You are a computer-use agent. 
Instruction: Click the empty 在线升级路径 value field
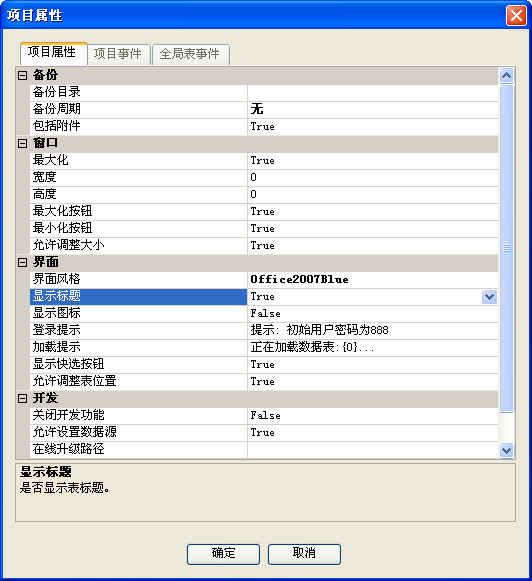click(373, 450)
